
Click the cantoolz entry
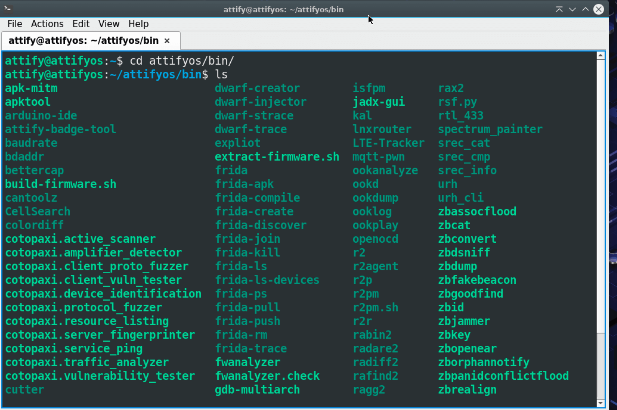coord(31,198)
